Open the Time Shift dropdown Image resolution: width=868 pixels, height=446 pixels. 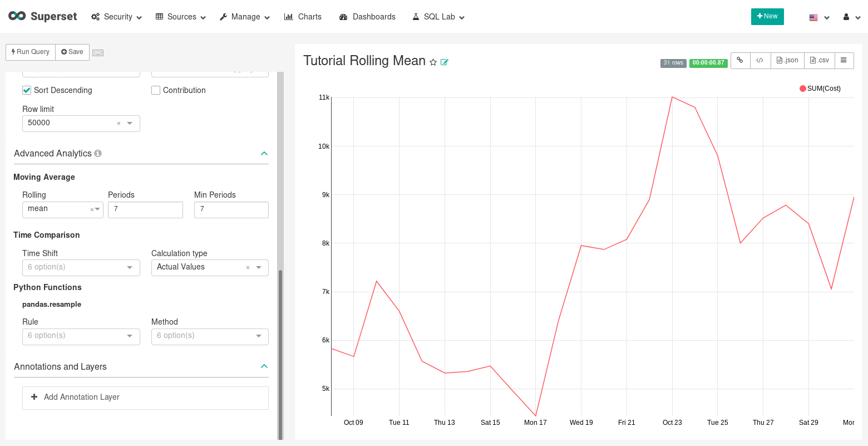(81, 267)
